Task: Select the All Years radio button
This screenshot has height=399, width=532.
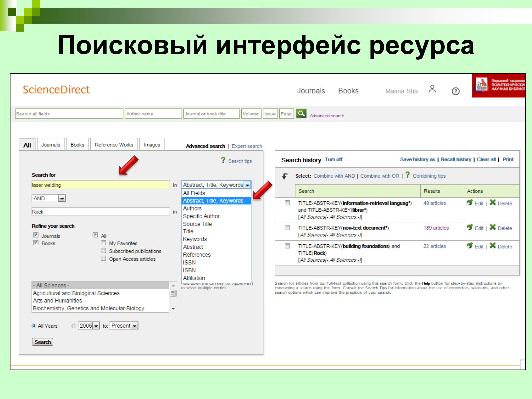Action: point(34,326)
